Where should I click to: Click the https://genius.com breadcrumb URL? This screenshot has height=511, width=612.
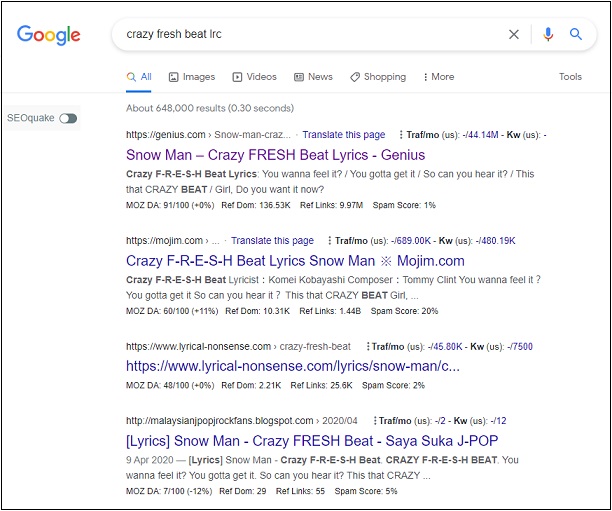(165, 135)
